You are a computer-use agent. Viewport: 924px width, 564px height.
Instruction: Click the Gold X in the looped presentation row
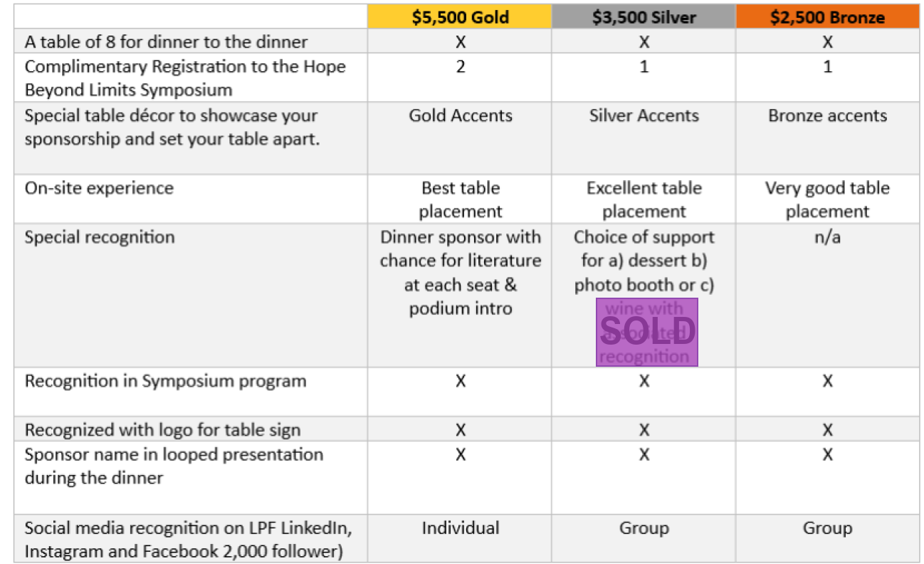click(461, 454)
